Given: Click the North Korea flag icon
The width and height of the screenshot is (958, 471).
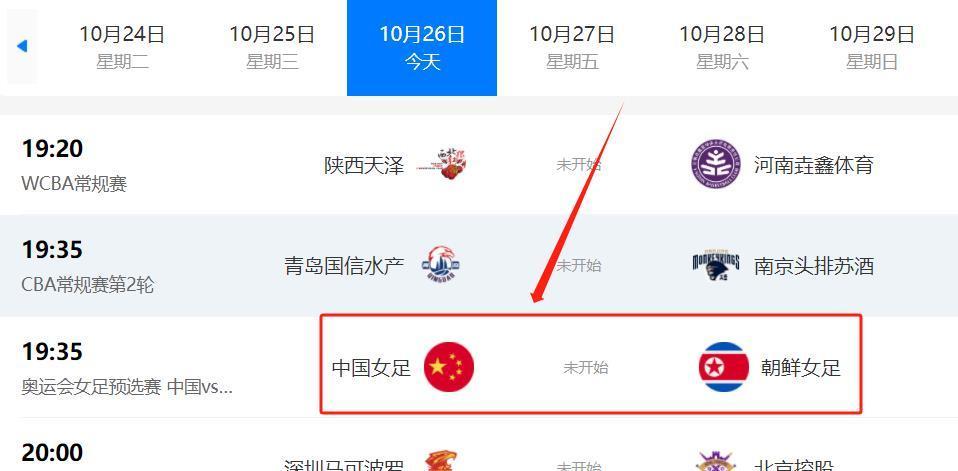Looking at the screenshot, I should [x=723, y=367].
